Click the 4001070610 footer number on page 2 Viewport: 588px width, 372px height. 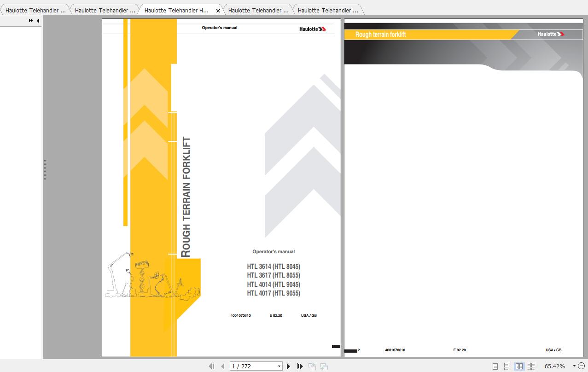(395, 350)
